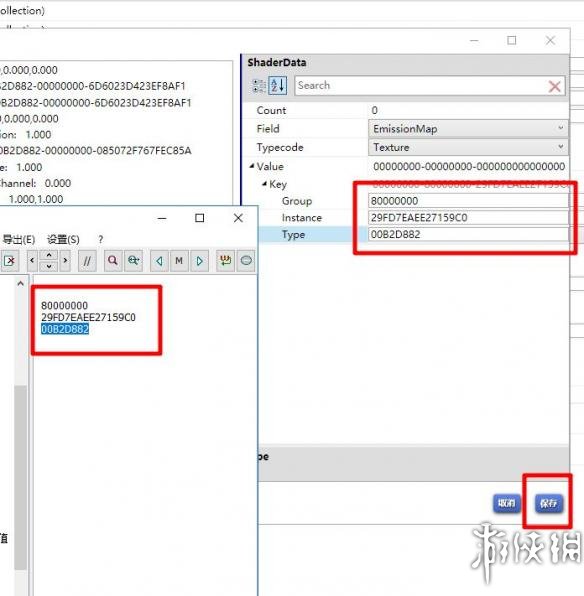The height and width of the screenshot is (596, 584).
Task: Maximize the text editor window
Action: [199, 218]
